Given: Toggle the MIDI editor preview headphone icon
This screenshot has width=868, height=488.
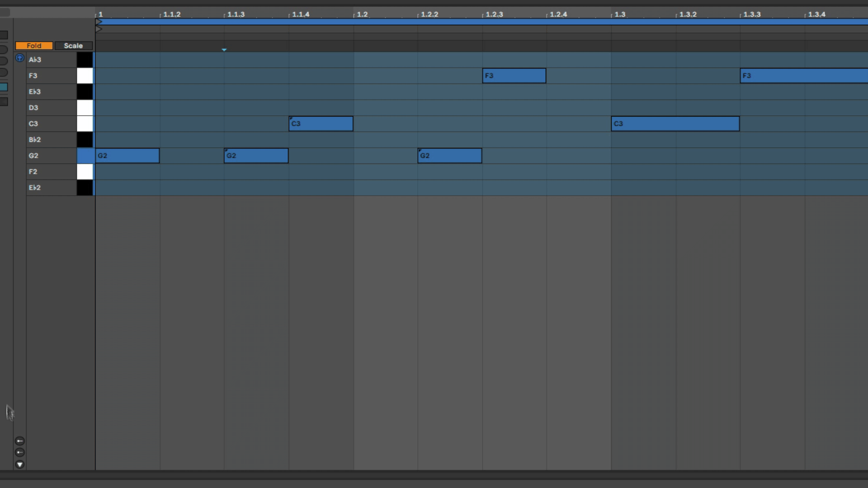Looking at the screenshot, I should pyautogui.click(x=19, y=58).
